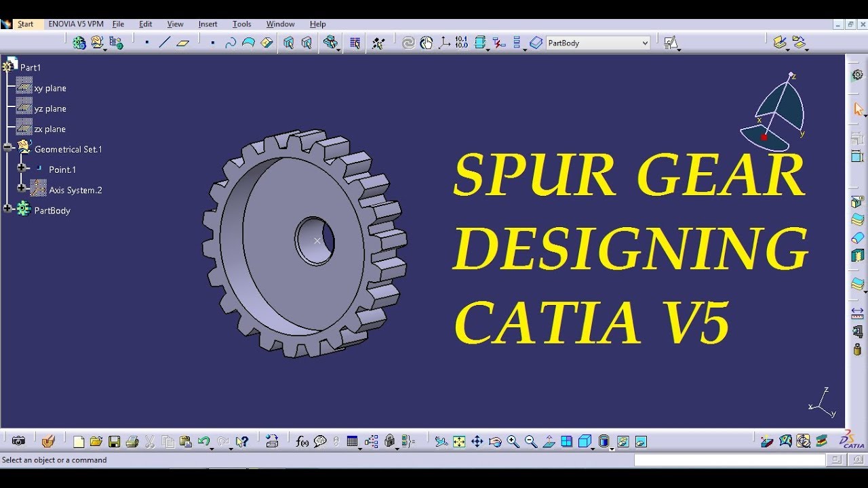
Task: Select yz plane in the tree
Action: coord(50,108)
